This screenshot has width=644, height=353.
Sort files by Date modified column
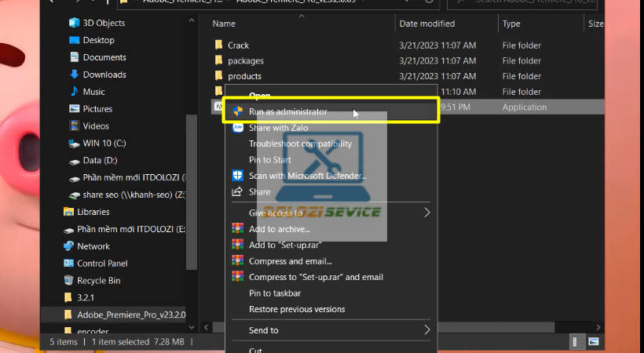point(426,24)
